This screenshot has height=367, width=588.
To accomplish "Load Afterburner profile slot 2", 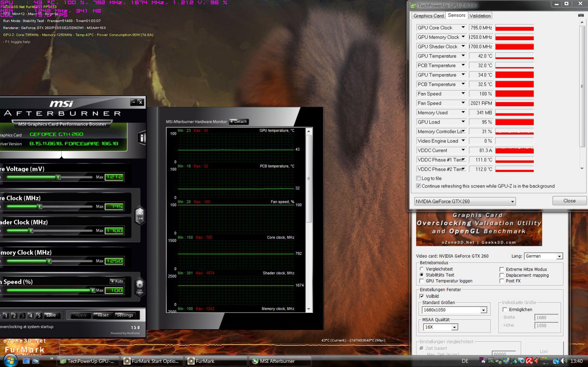I will click(x=14, y=316).
